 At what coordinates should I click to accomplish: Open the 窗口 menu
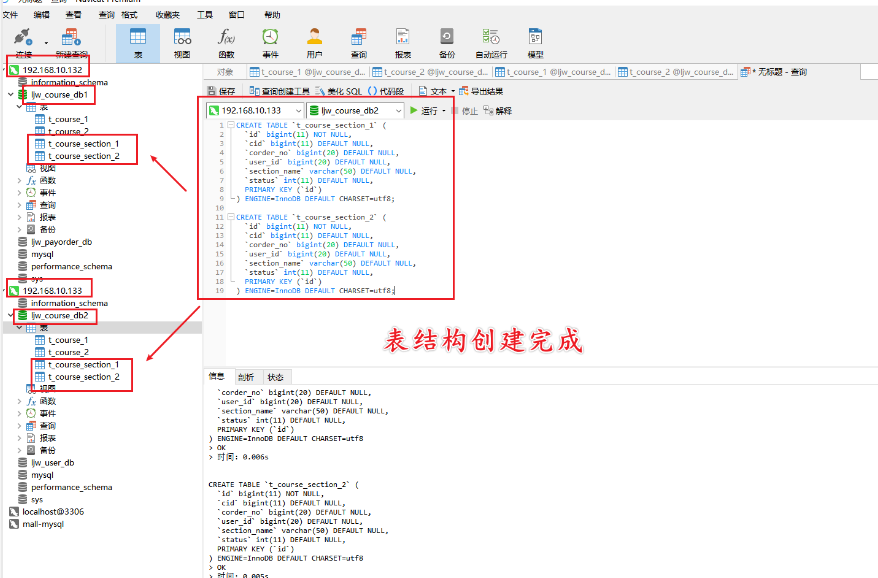[237, 15]
